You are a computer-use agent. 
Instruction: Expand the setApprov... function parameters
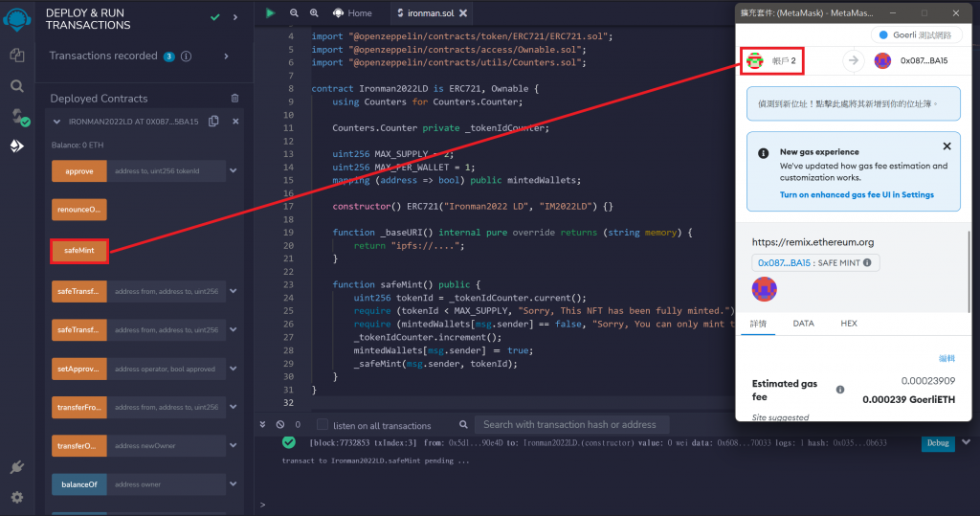234,369
